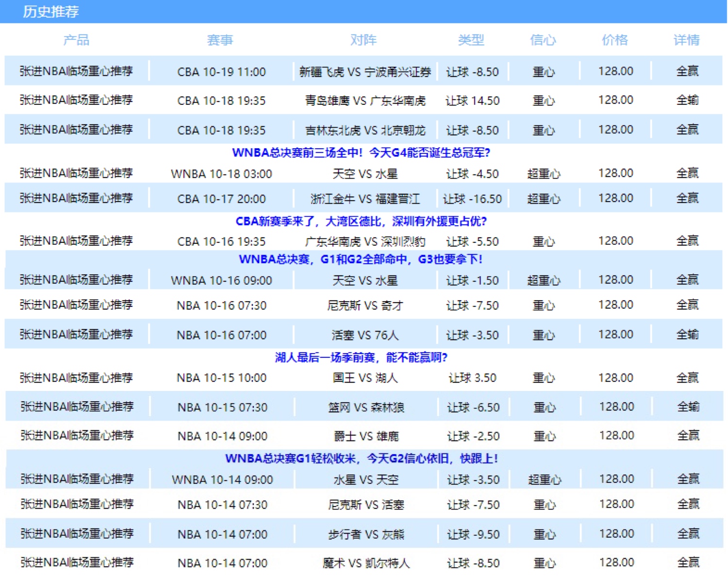Click the 对阵 column header
This screenshot has height=576, width=728.
click(364, 40)
